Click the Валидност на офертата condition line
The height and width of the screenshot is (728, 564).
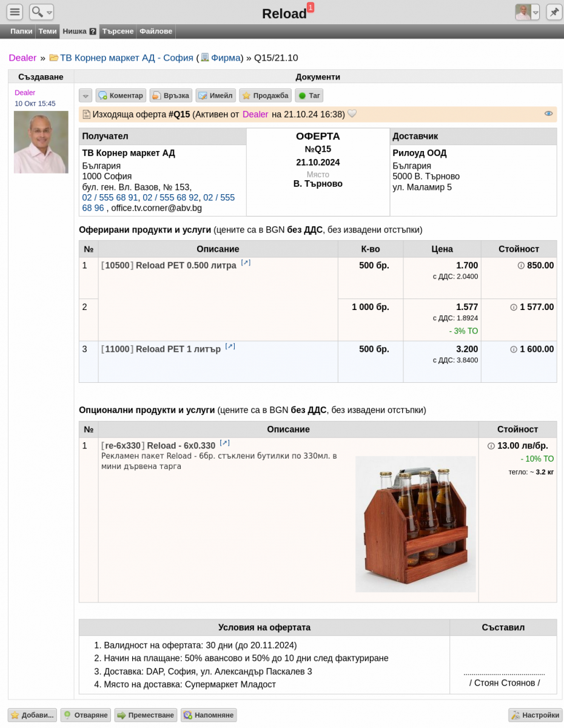click(x=200, y=645)
